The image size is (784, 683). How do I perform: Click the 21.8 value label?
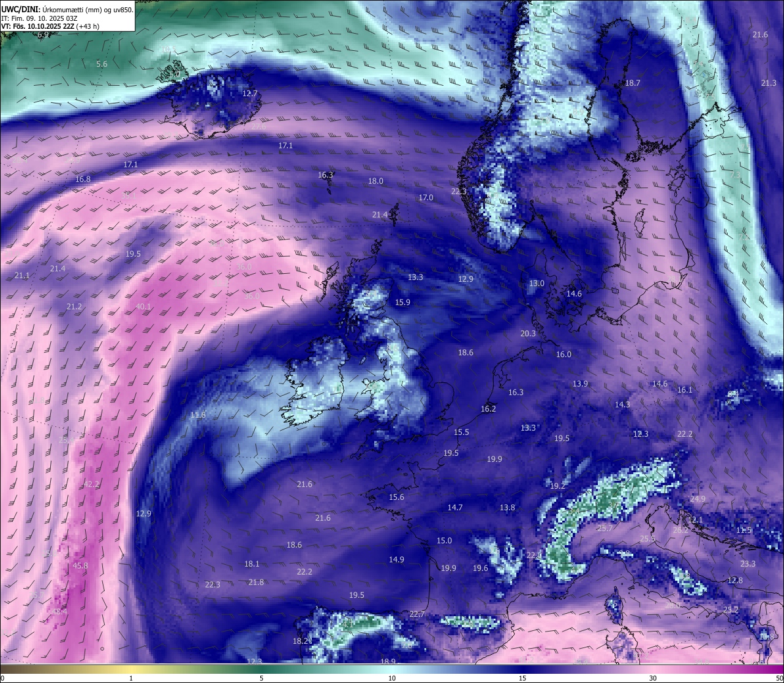coord(256,583)
